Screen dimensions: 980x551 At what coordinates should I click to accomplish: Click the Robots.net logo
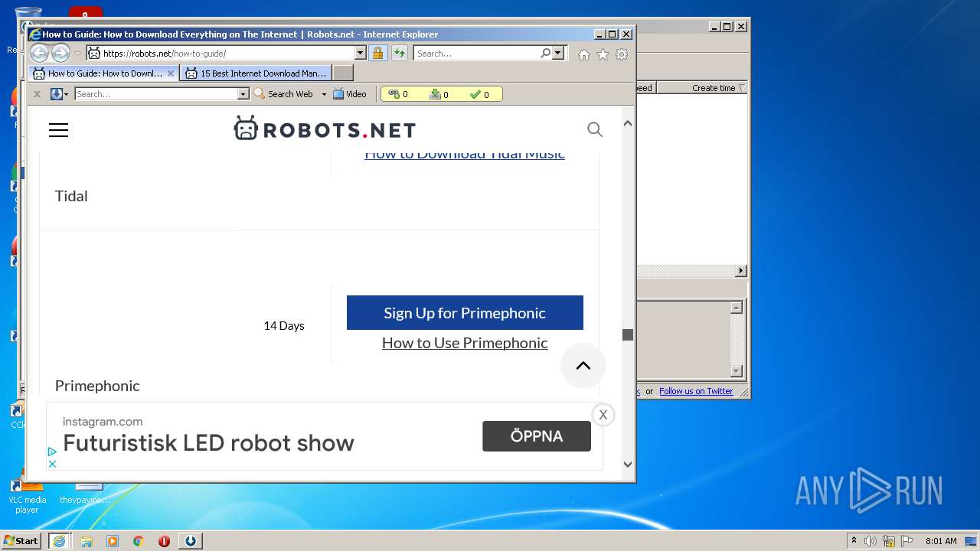click(325, 129)
